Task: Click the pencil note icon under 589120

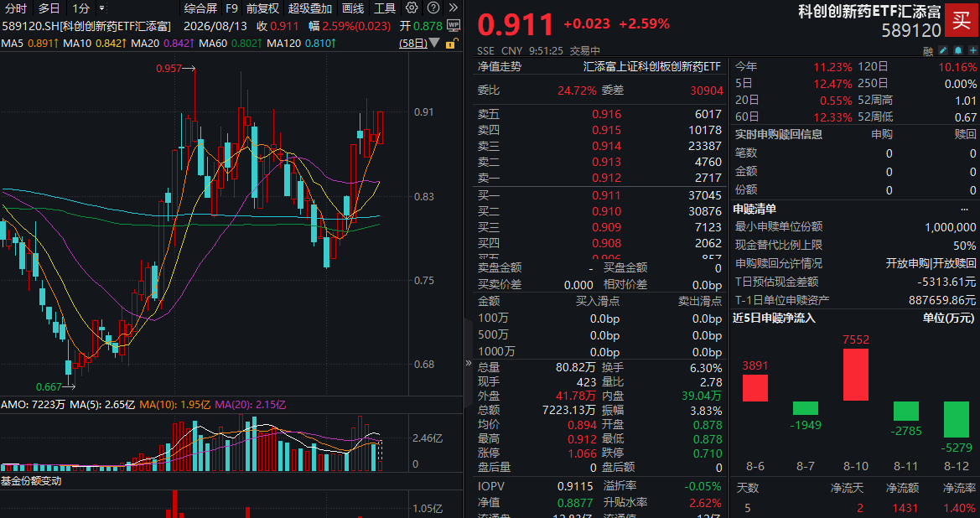Action: coord(943,50)
